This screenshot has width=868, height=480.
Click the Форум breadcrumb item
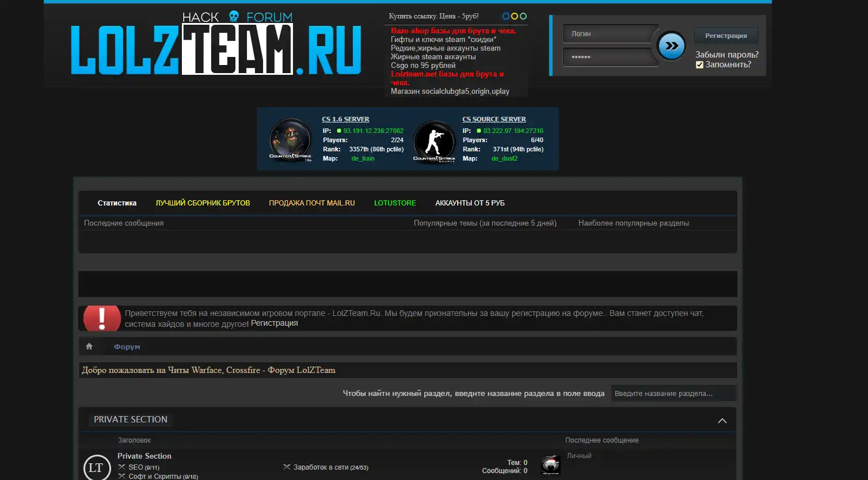click(127, 347)
